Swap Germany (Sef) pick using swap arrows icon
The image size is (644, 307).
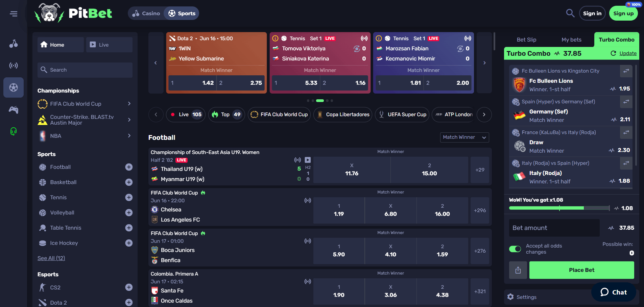(626, 102)
